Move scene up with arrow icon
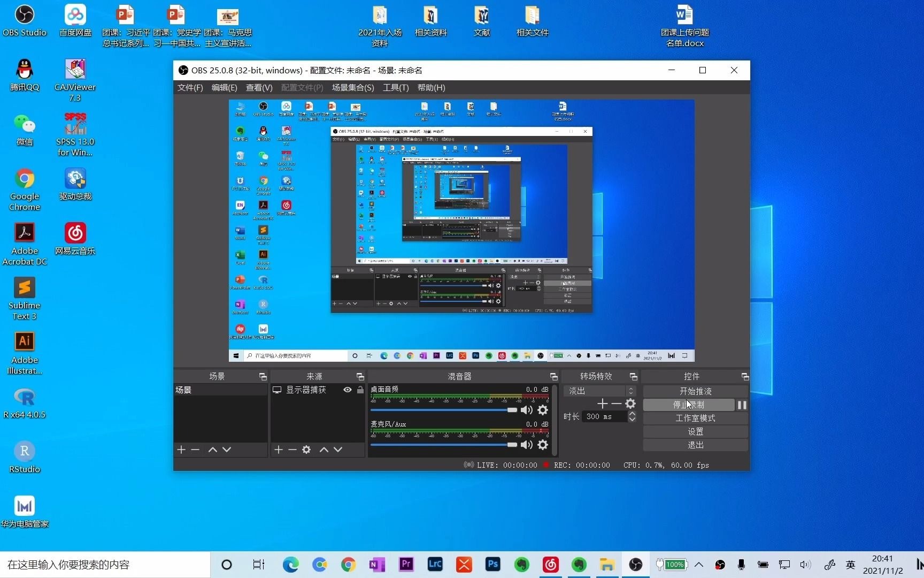924x578 pixels. pyautogui.click(x=212, y=450)
